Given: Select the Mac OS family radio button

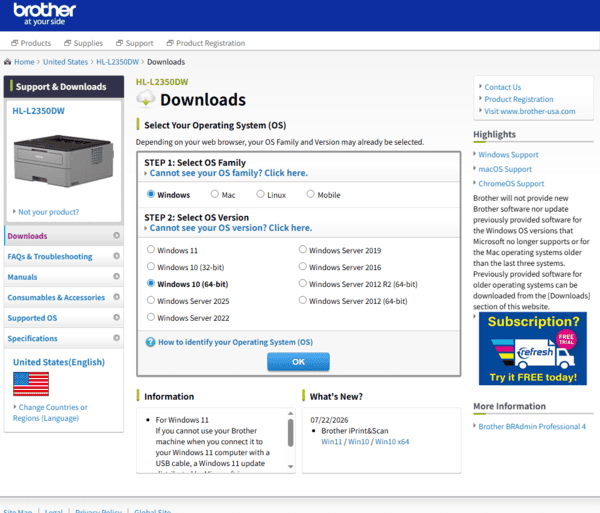Looking at the screenshot, I should coord(215,194).
